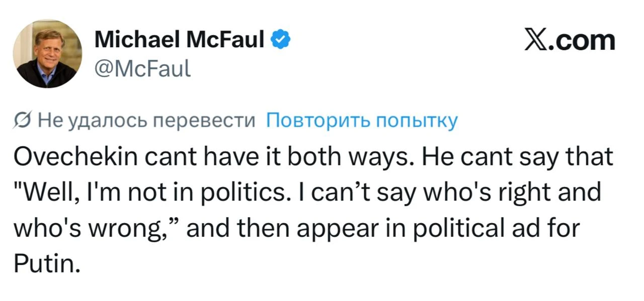Click Повторить попытку to retry translation

pyautogui.click(x=361, y=121)
